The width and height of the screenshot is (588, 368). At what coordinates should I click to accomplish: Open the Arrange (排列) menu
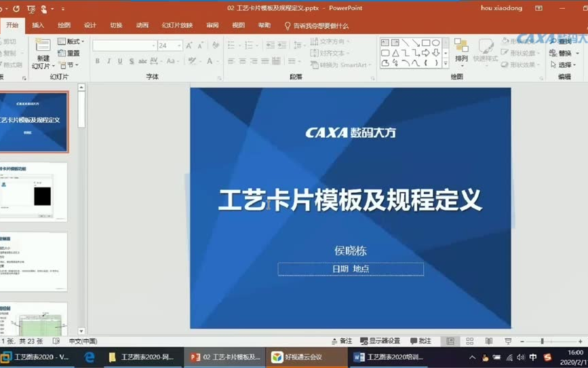tap(461, 52)
